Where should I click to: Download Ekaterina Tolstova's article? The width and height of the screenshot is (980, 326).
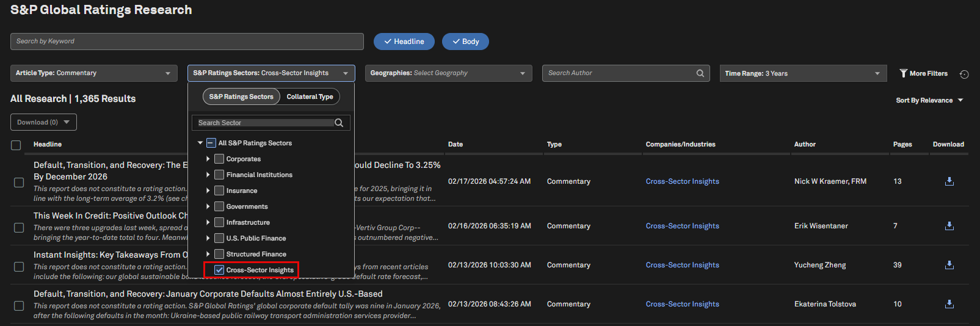pyautogui.click(x=949, y=304)
